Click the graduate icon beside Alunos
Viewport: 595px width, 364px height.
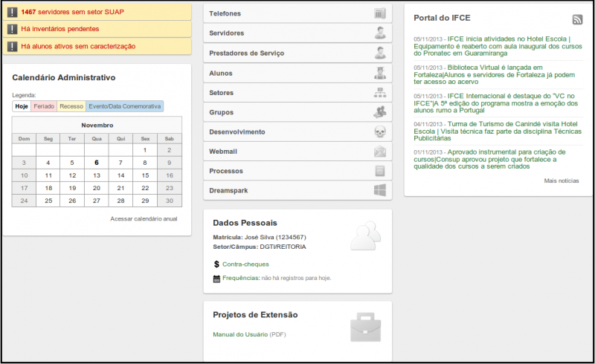pos(380,73)
